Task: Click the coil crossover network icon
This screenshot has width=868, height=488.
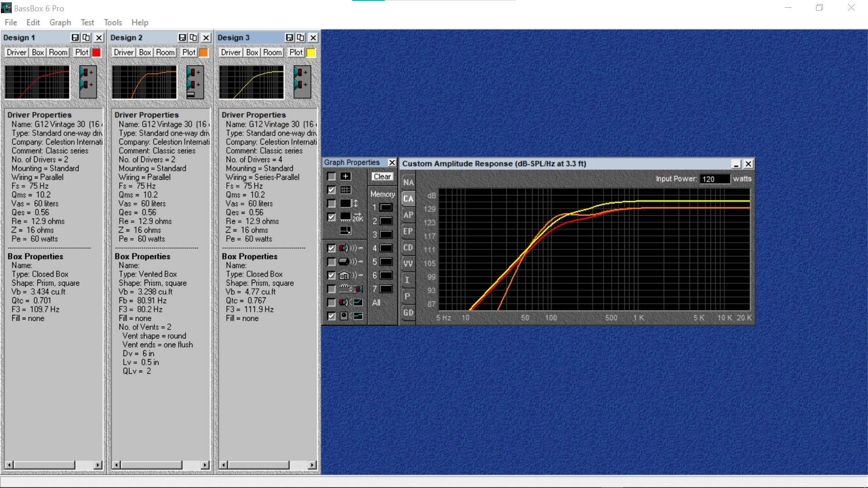Action: pyautogui.click(x=351, y=289)
